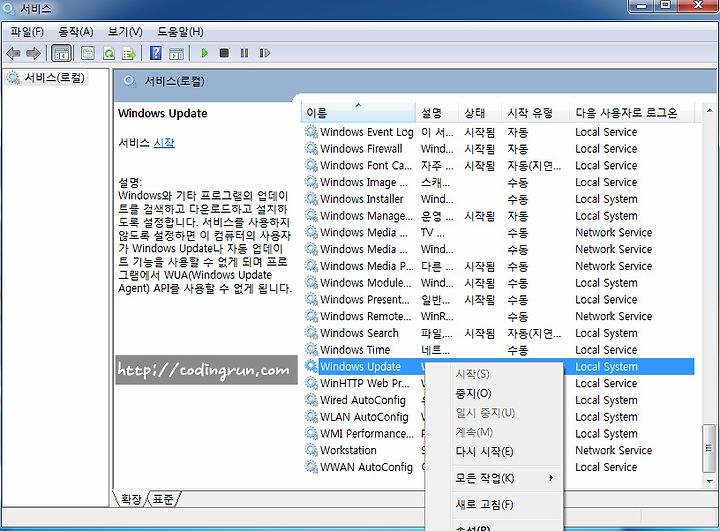Click the 시작 link to start service
This screenshot has height=531, width=720.
[x=164, y=143]
